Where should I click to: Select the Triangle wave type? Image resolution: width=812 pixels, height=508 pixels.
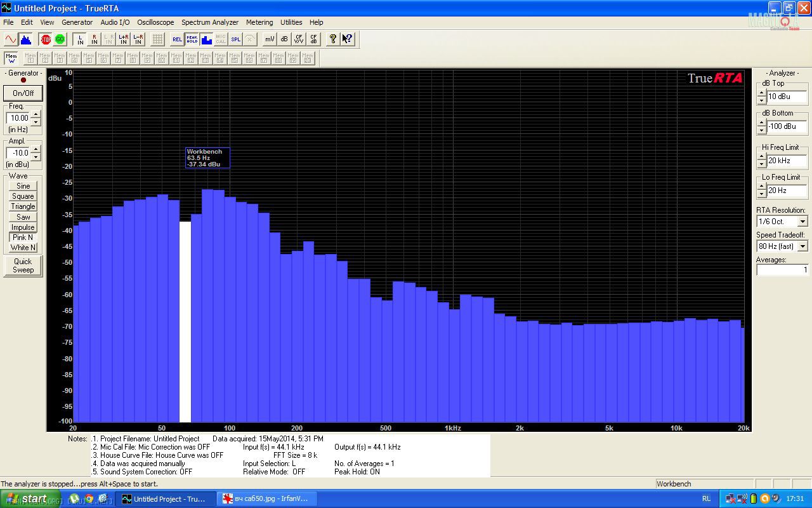coord(23,206)
